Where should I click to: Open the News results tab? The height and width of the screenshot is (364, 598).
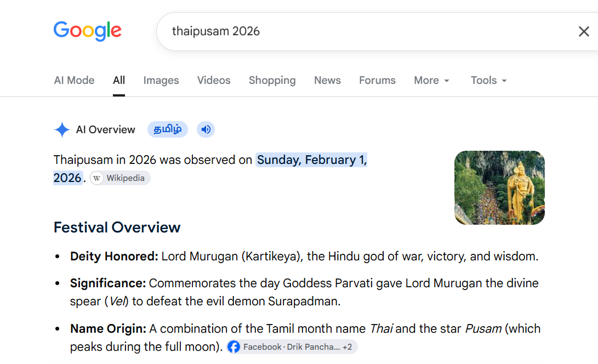pos(327,81)
